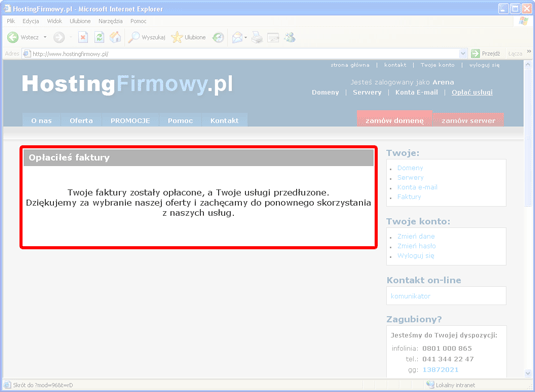
Task: Click the Forward navigation arrow icon
Action: tap(59, 37)
